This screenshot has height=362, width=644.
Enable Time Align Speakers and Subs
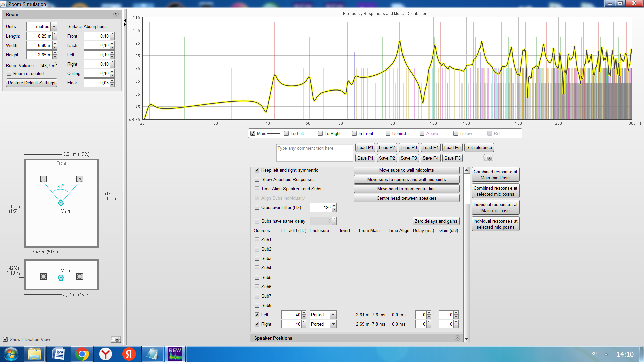257,189
